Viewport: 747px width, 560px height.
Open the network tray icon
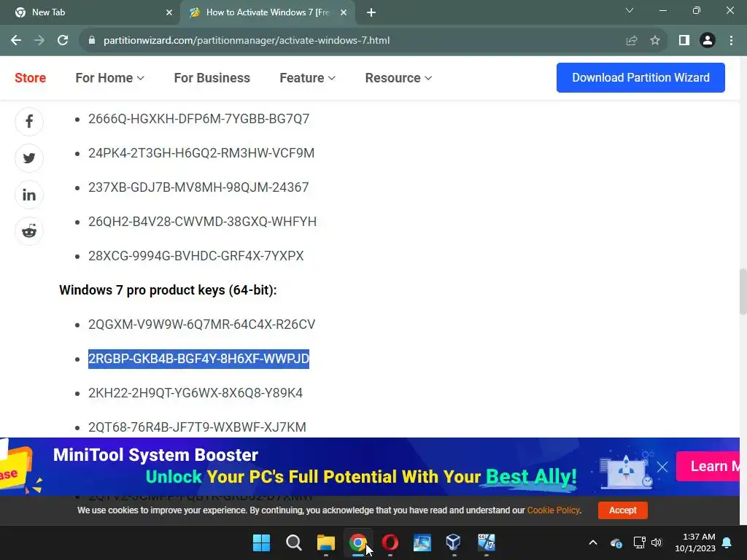(639, 542)
